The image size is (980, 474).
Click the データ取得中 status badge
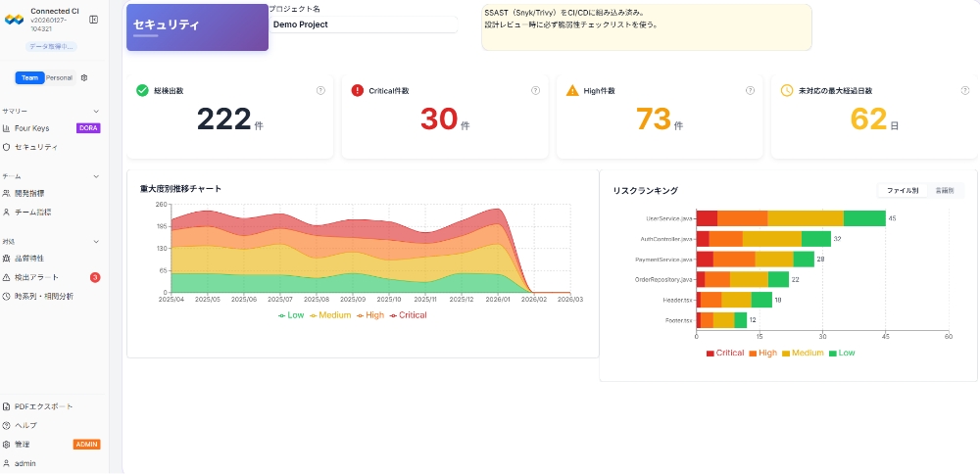tap(52, 46)
